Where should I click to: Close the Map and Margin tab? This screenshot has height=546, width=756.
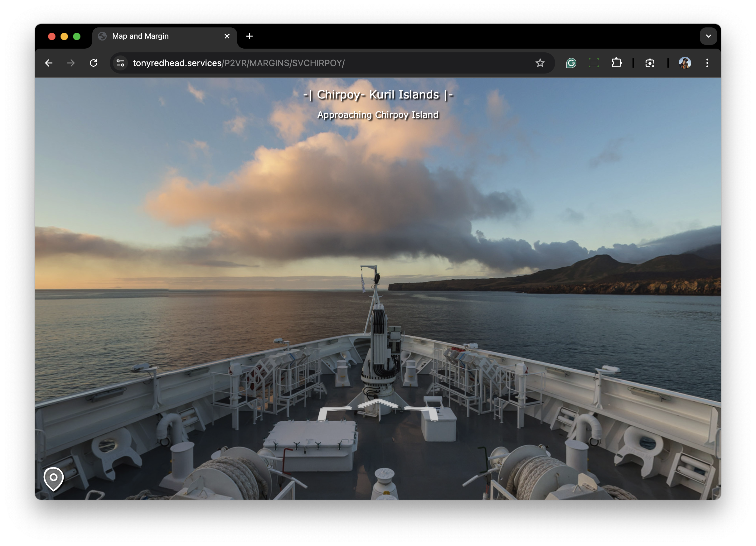click(x=227, y=36)
